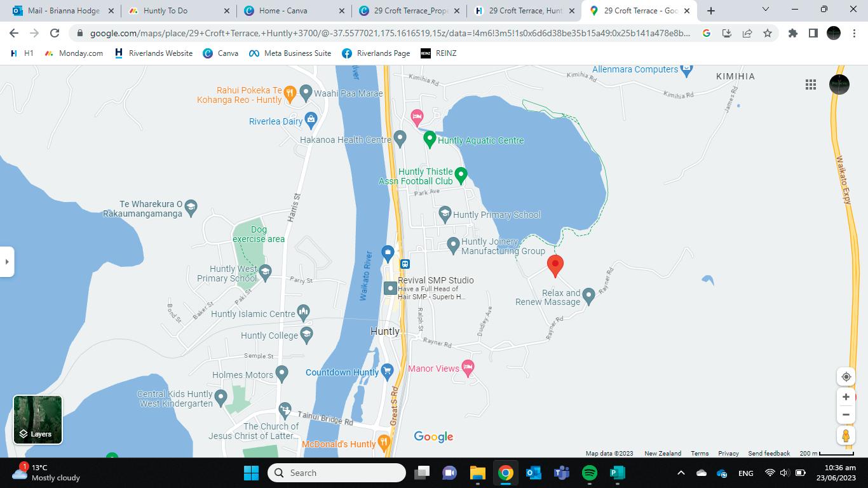
Task: Bookmark this page with star icon
Action: [x=768, y=33]
